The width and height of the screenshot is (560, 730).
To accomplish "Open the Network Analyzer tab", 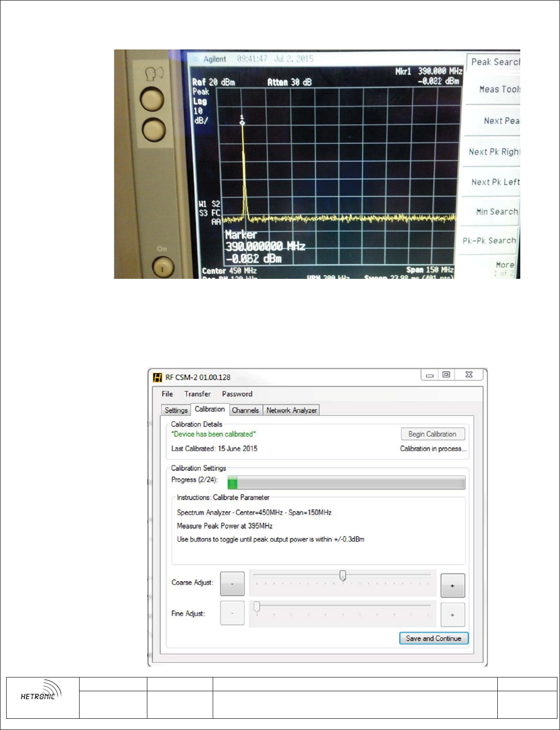I will (x=291, y=410).
